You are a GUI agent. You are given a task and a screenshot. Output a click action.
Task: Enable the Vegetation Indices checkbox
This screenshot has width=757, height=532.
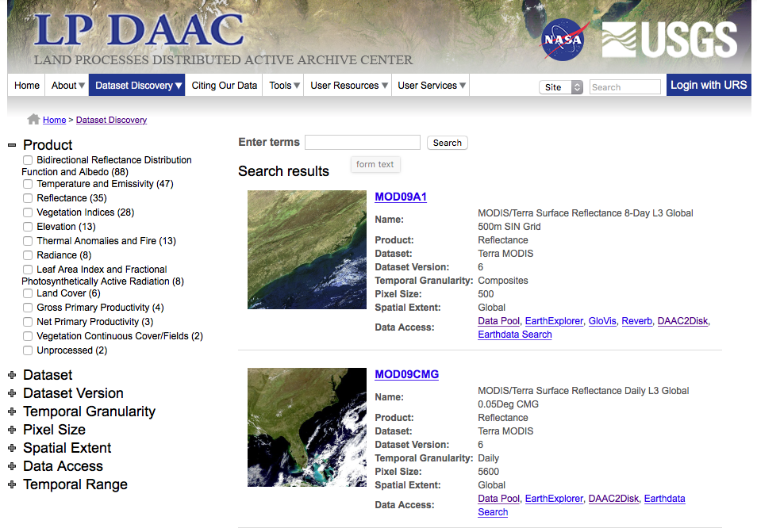tap(28, 212)
